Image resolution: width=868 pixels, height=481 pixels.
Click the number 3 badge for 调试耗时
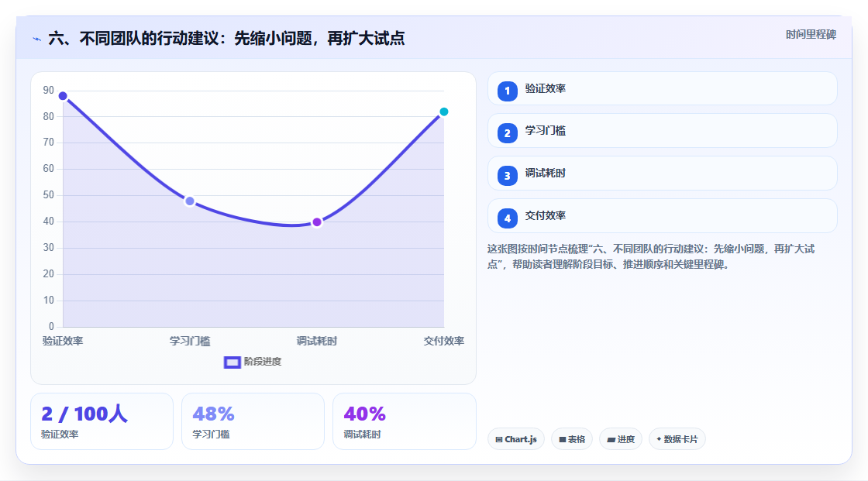point(507,176)
